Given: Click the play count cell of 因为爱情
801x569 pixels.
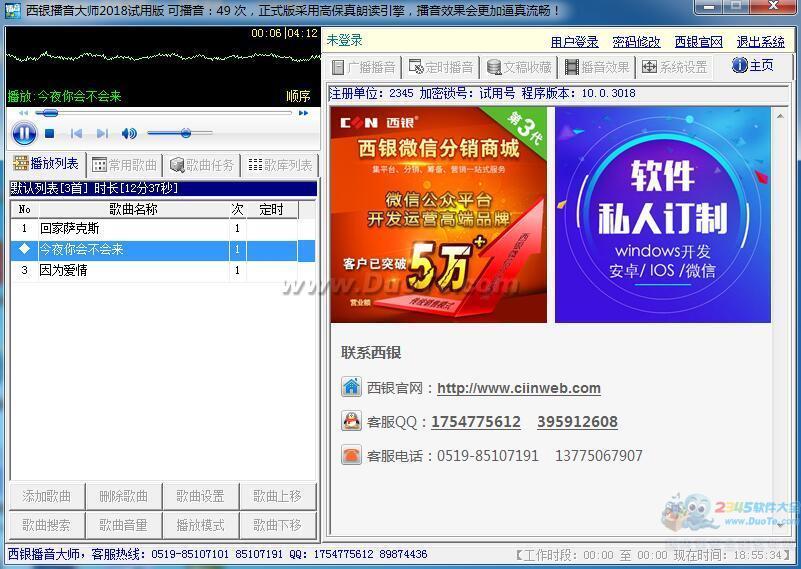Looking at the screenshot, I should click(238, 270).
